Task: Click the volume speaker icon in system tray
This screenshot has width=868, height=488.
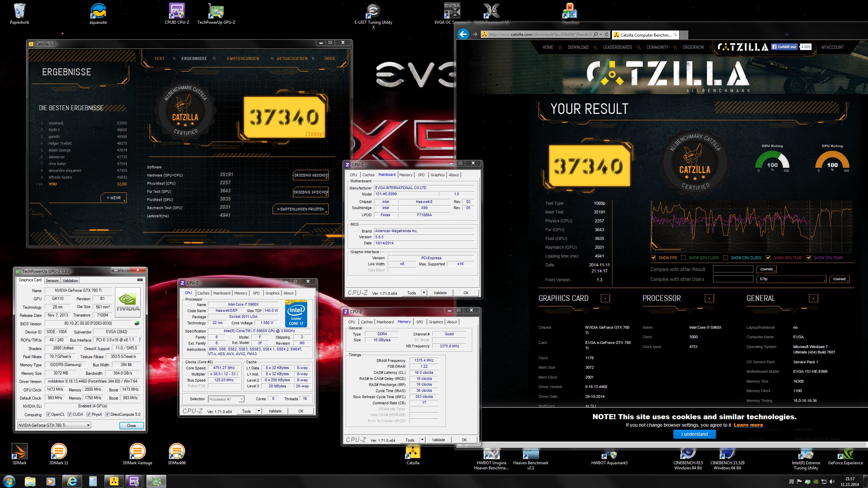Action: [832, 482]
